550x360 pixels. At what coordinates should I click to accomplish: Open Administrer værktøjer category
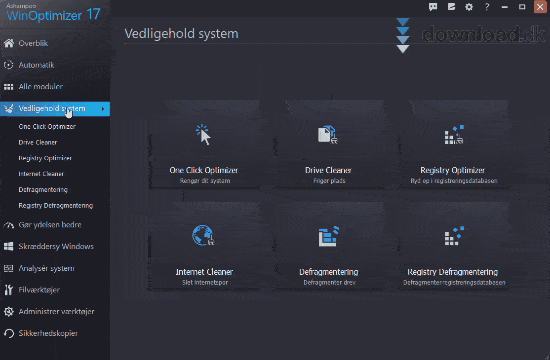click(x=56, y=312)
